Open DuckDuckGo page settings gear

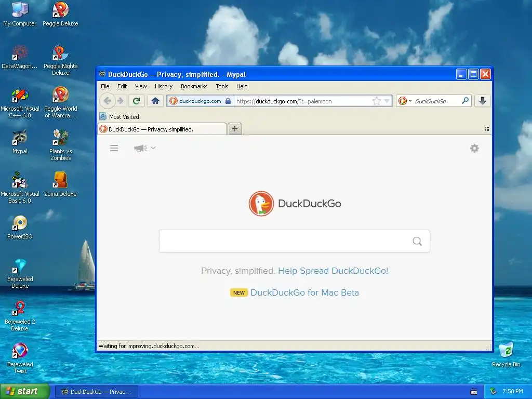point(474,148)
